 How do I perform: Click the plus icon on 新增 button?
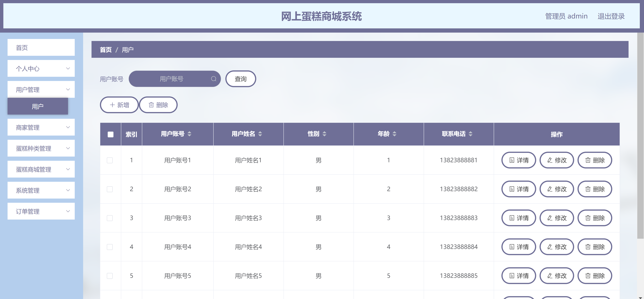click(112, 105)
